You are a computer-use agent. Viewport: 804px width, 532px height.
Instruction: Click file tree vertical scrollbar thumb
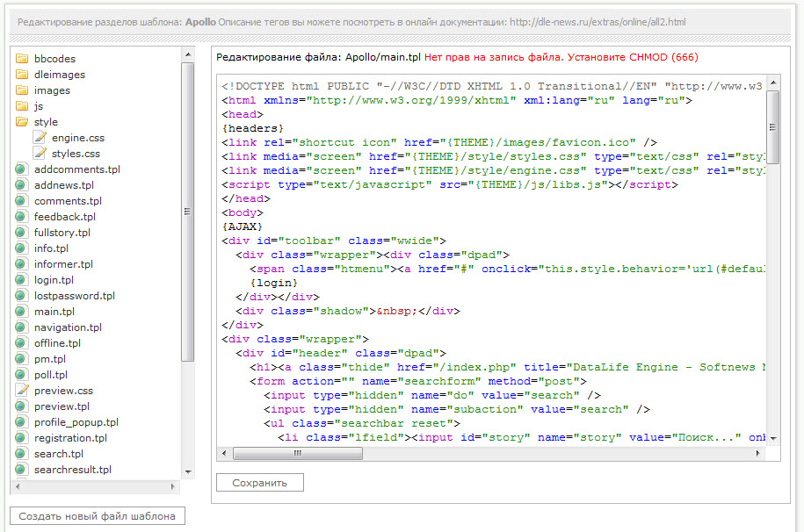(188, 212)
